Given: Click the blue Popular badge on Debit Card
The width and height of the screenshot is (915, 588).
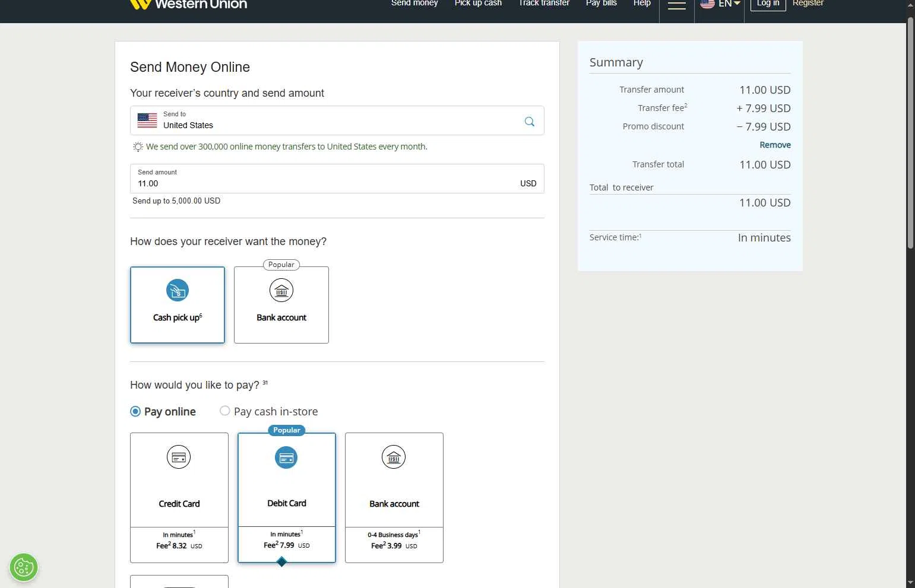Looking at the screenshot, I should (287, 430).
